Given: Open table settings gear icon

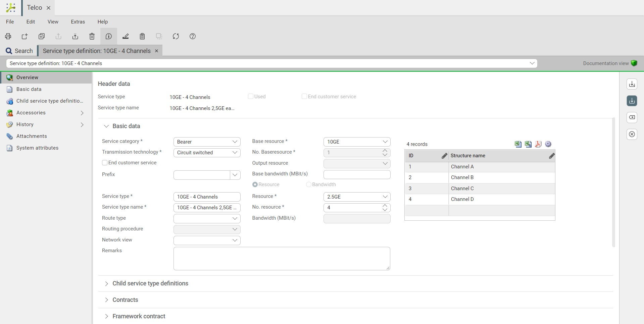Looking at the screenshot, I should click(548, 144).
